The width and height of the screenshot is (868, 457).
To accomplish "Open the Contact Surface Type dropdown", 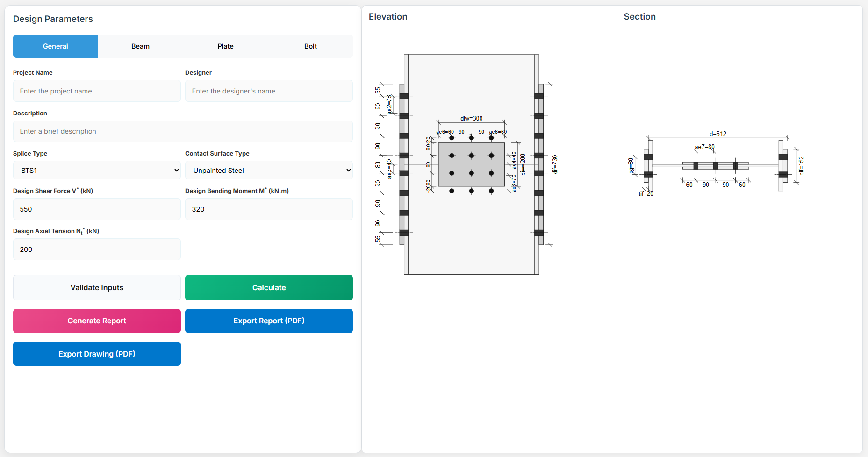I will (269, 171).
